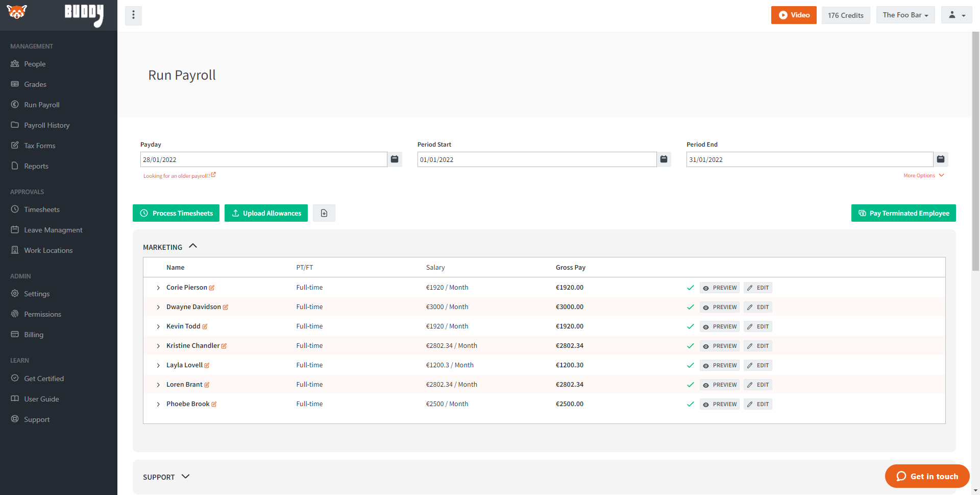Open User Guide in the sidebar
Image resolution: width=980 pixels, height=495 pixels.
point(41,399)
